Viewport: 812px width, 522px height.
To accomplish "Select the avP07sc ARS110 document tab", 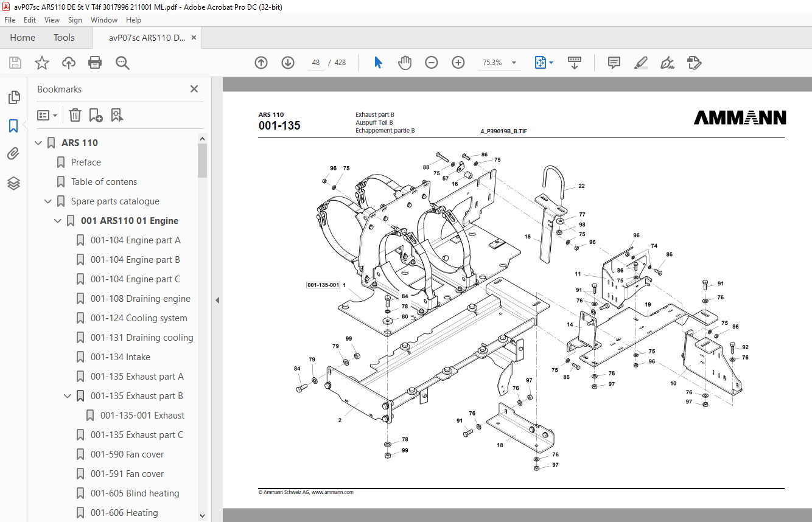I will tap(147, 38).
